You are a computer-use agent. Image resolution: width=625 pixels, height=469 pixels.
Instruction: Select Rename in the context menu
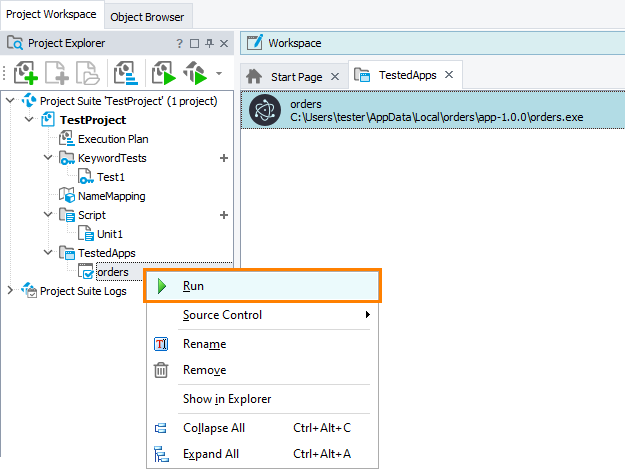pos(204,344)
